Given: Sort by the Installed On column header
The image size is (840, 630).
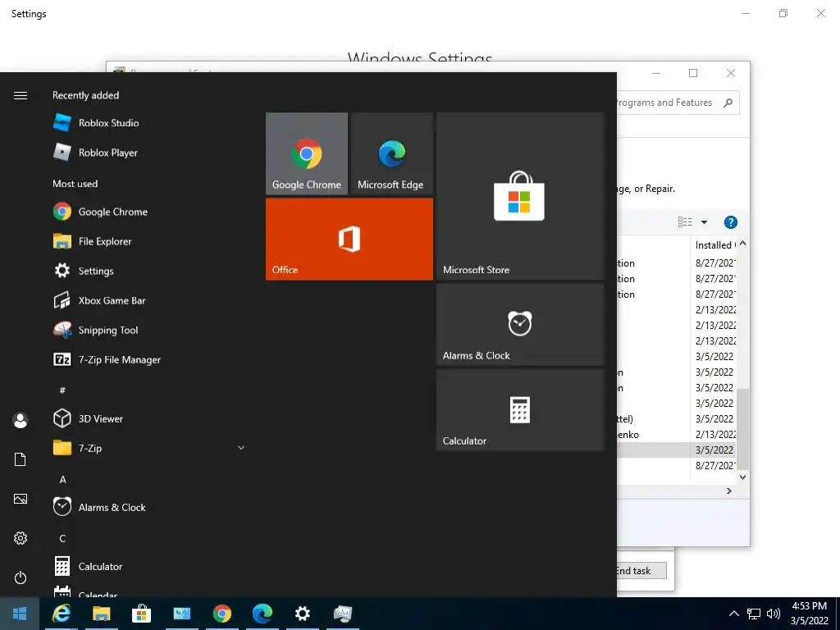Looking at the screenshot, I should tap(714, 244).
